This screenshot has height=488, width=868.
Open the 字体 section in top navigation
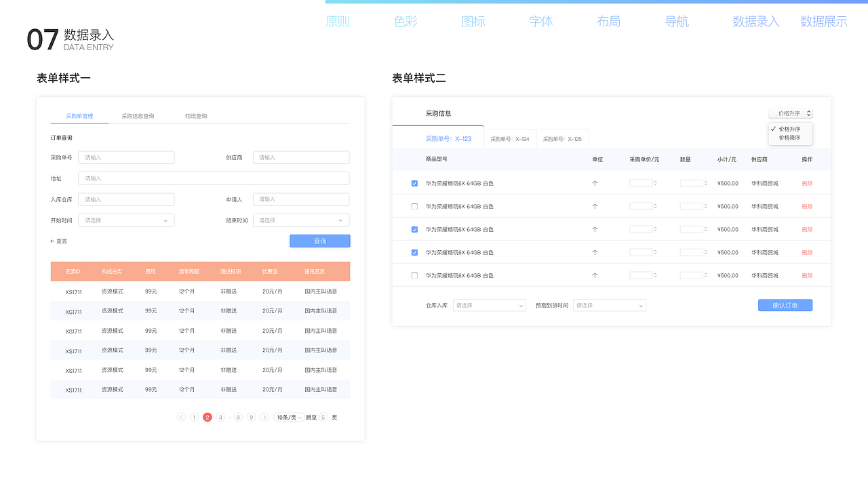[x=541, y=22]
